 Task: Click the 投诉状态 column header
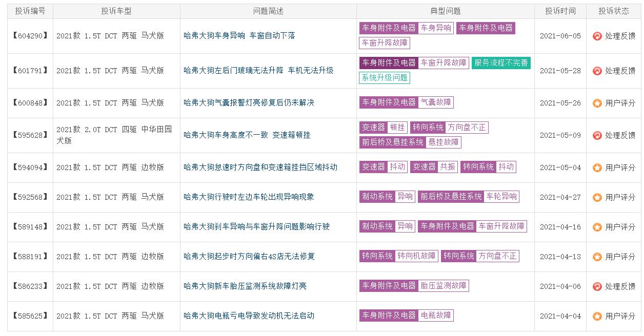(614, 11)
